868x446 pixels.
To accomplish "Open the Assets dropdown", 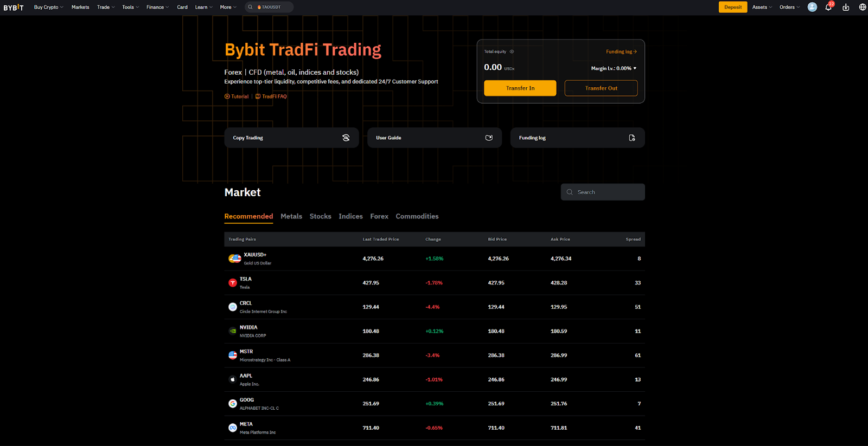I will pos(762,7).
